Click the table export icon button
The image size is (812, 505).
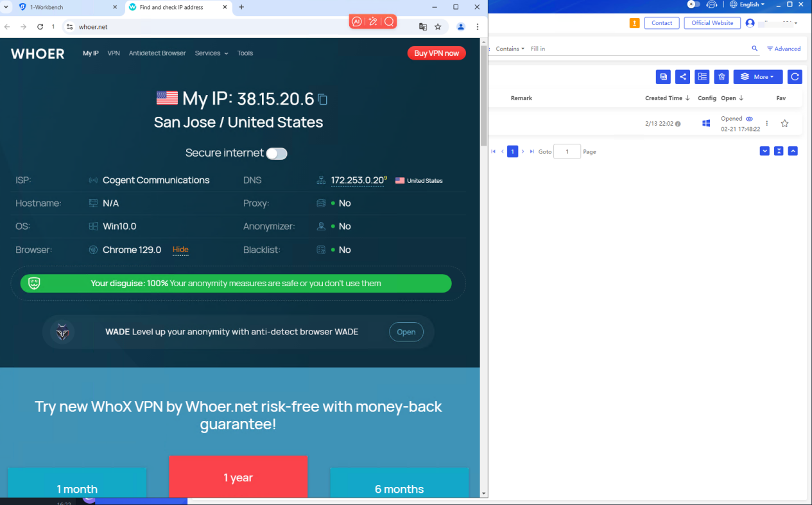tap(663, 77)
